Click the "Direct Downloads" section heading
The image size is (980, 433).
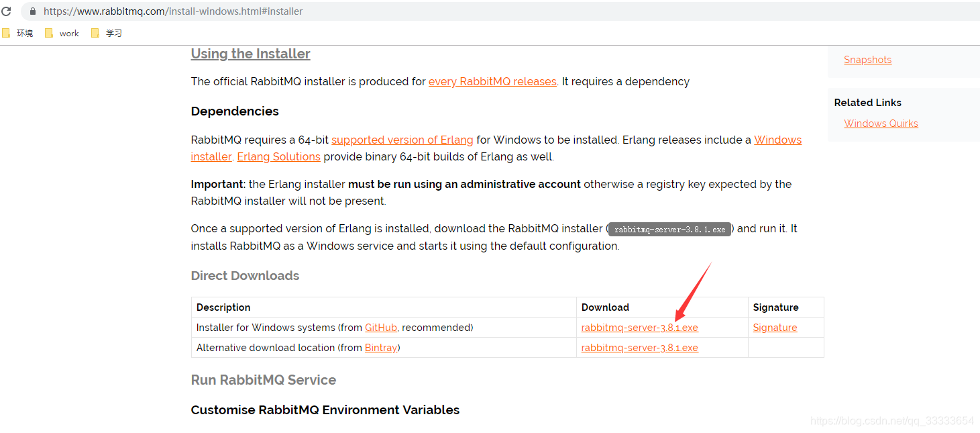pos(245,275)
